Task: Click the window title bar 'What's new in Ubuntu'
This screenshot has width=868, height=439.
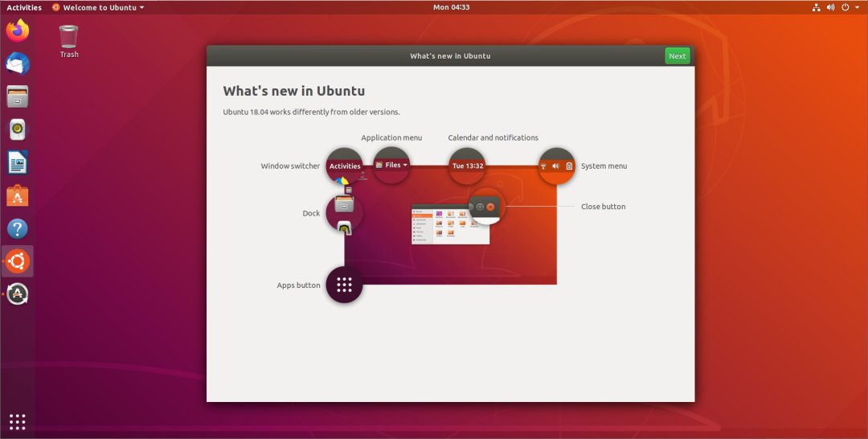Action: click(x=450, y=56)
